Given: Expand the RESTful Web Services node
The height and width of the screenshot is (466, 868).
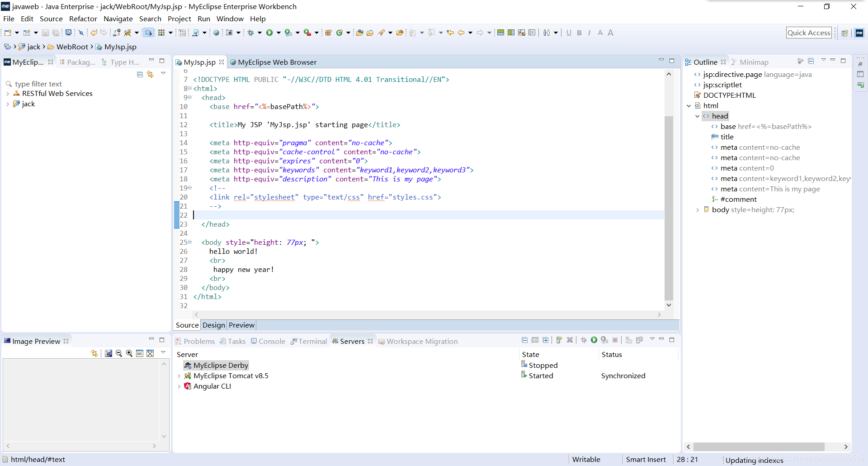Looking at the screenshot, I should [8, 94].
